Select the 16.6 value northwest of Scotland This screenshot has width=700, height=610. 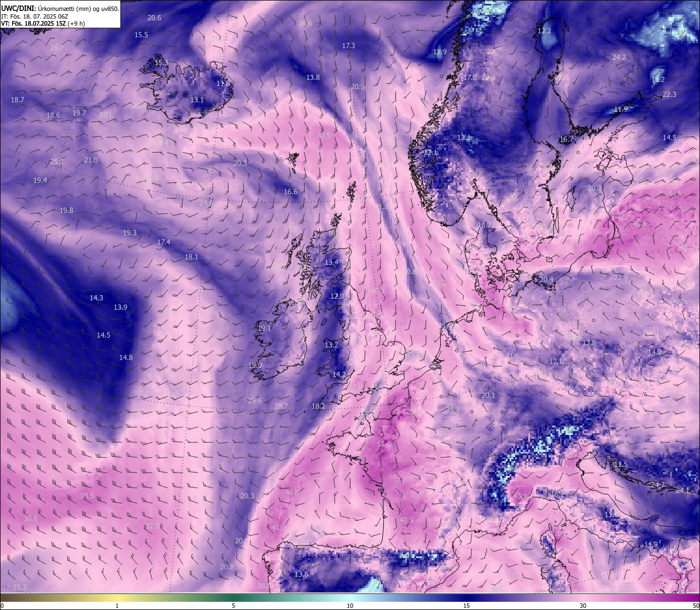click(x=290, y=191)
